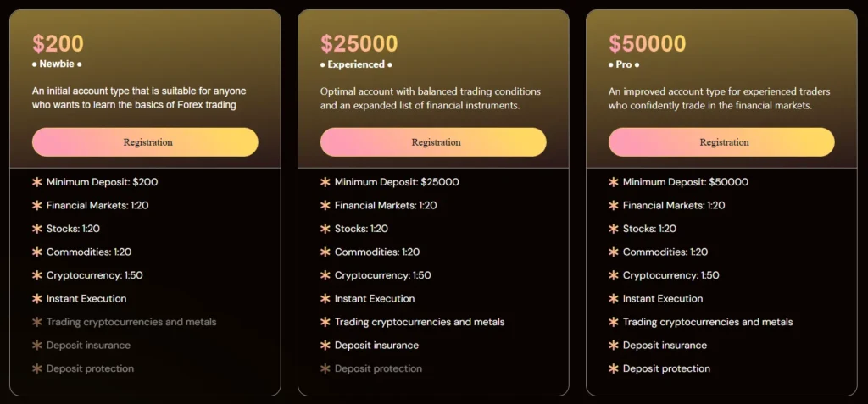This screenshot has height=404, width=868.
Task: Click the star icon by Pro Deposit protection
Action: (x=613, y=368)
